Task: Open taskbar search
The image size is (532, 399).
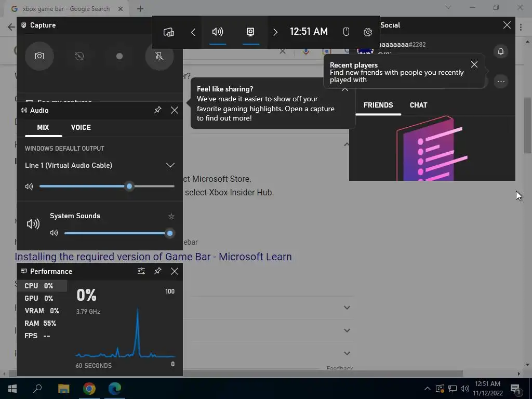Action: [37, 389]
